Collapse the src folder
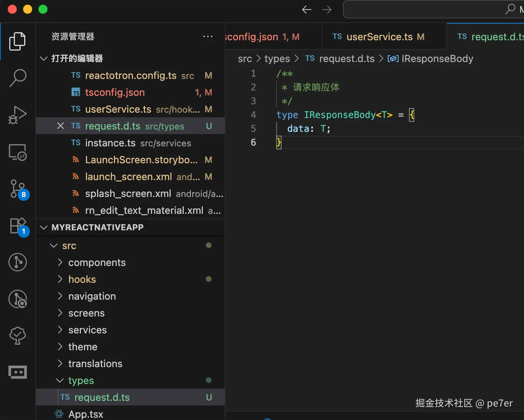Image resolution: width=524 pixels, height=420 pixels. coord(54,245)
